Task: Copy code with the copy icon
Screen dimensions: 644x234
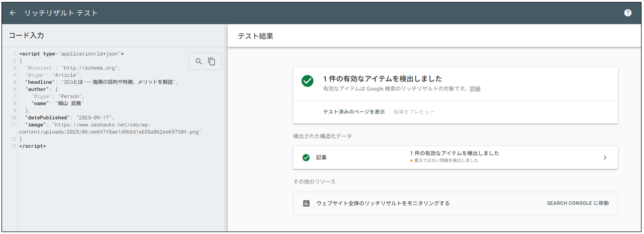Action: click(212, 61)
